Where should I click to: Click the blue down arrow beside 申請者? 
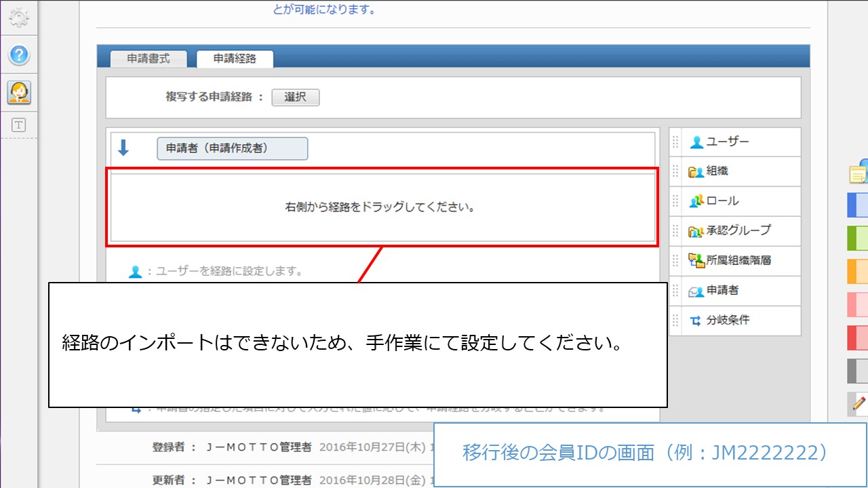(x=123, y=148)
